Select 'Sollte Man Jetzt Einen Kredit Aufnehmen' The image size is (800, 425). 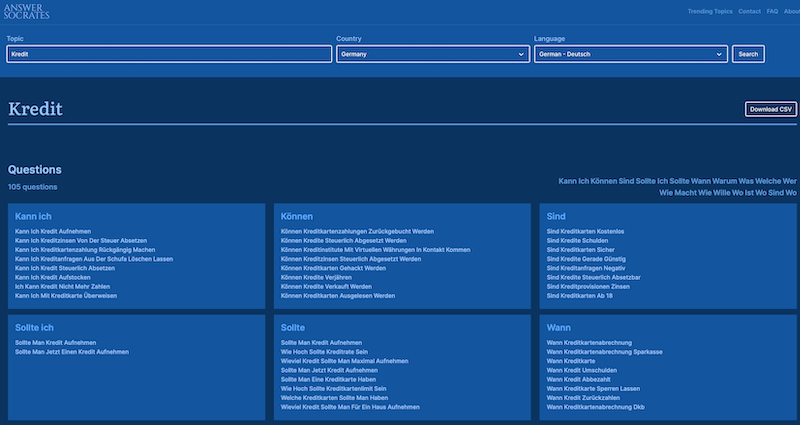click(72, 352)
